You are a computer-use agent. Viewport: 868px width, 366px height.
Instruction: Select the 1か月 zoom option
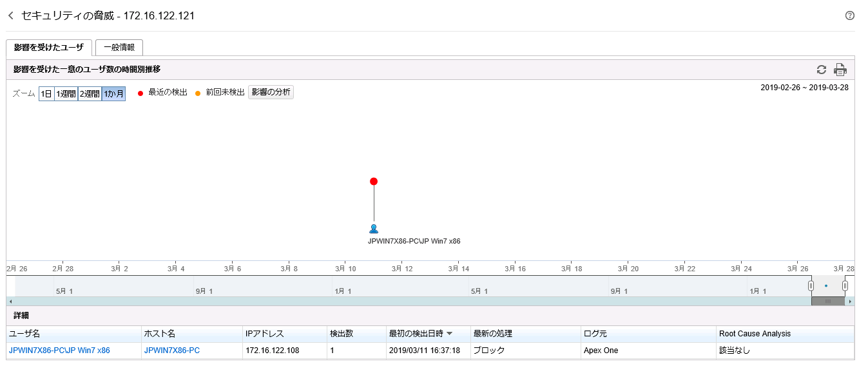(113, 93)
